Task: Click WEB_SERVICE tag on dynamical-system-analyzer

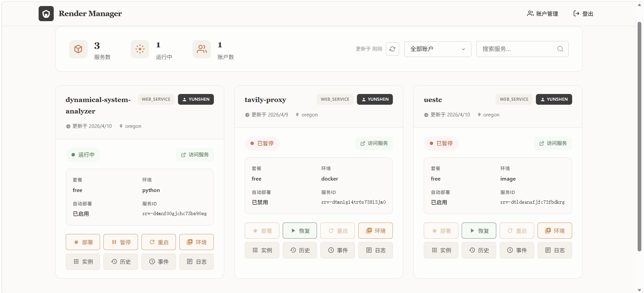Action: tap(156, 99)
